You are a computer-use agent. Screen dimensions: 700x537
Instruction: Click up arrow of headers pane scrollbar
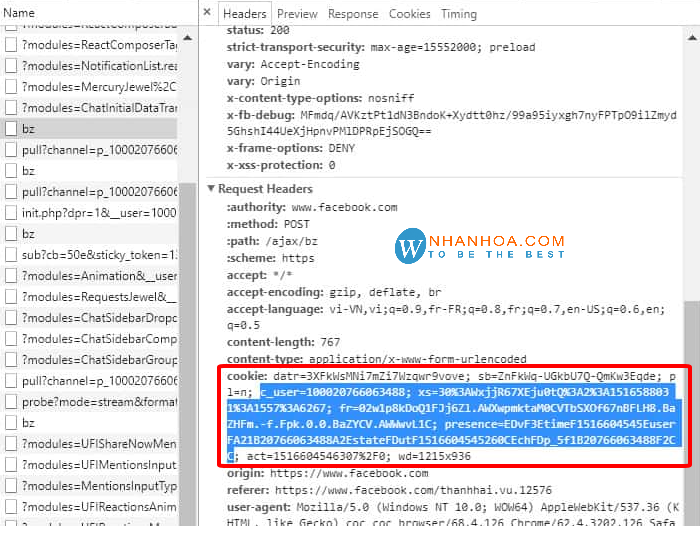pos(692,37)
